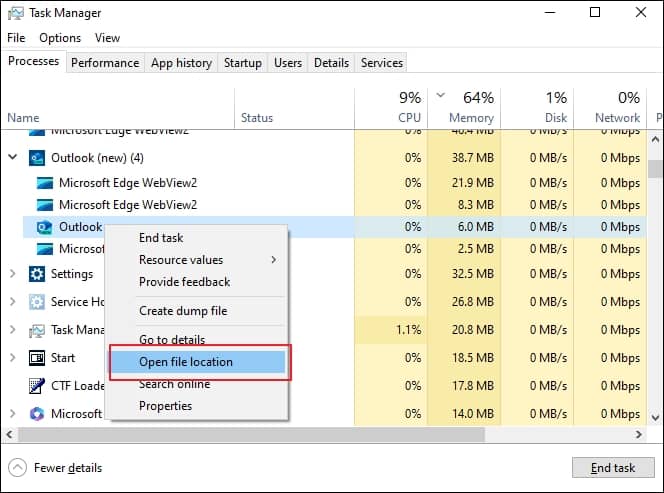Maximize the Task Manager window
The width and height of the screenshot is (664, 493).
(x=595, y=12)
